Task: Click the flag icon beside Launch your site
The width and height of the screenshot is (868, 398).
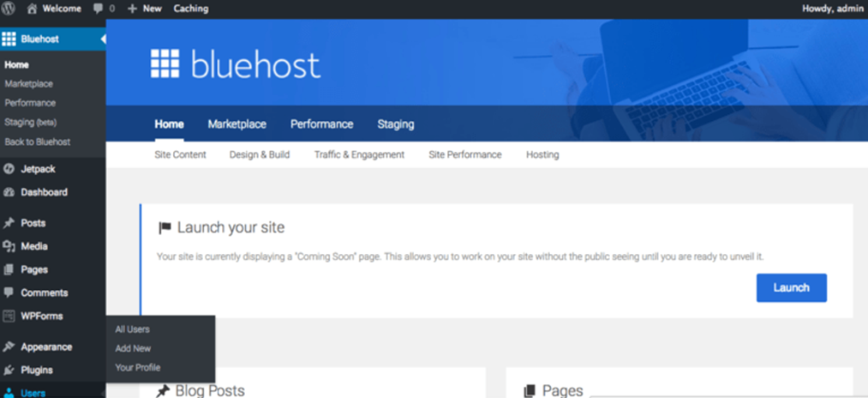Action: point(165,228)
